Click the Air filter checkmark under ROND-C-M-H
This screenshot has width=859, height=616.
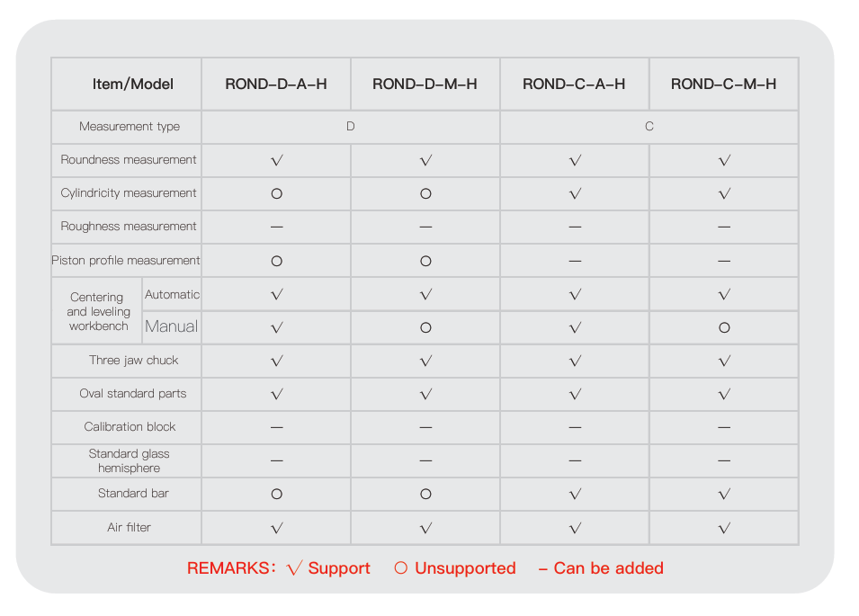tap(724, 528)
